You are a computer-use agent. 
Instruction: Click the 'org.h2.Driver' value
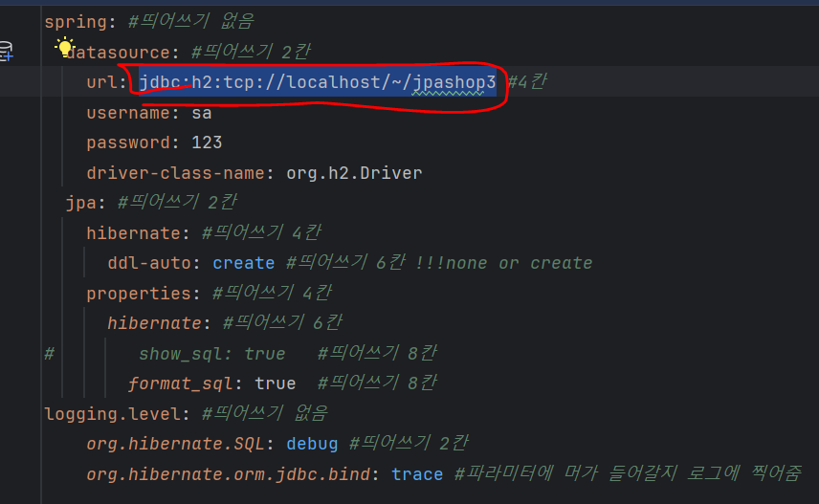tap(354, 173)
